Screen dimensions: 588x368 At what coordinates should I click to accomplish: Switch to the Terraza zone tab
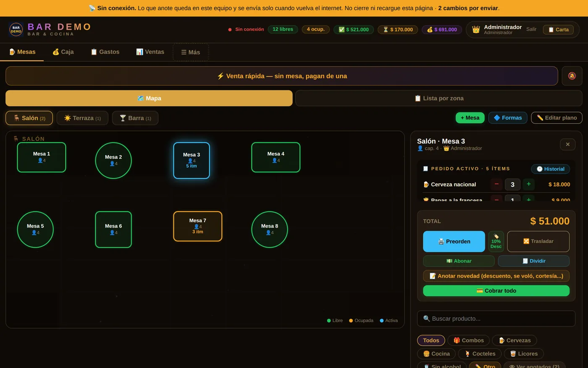pos(82,118)
